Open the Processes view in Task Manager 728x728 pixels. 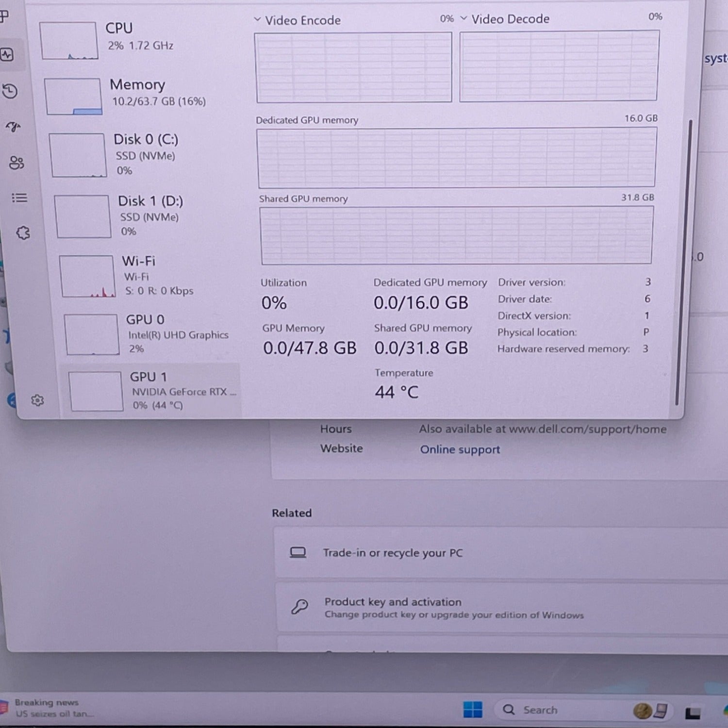coord(5,17)
